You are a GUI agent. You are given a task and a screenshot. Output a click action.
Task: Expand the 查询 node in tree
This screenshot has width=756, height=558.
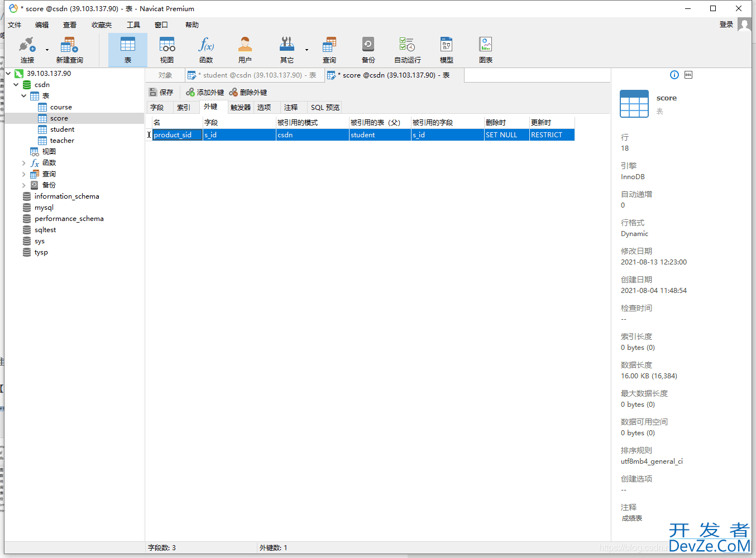click(24, 174)
